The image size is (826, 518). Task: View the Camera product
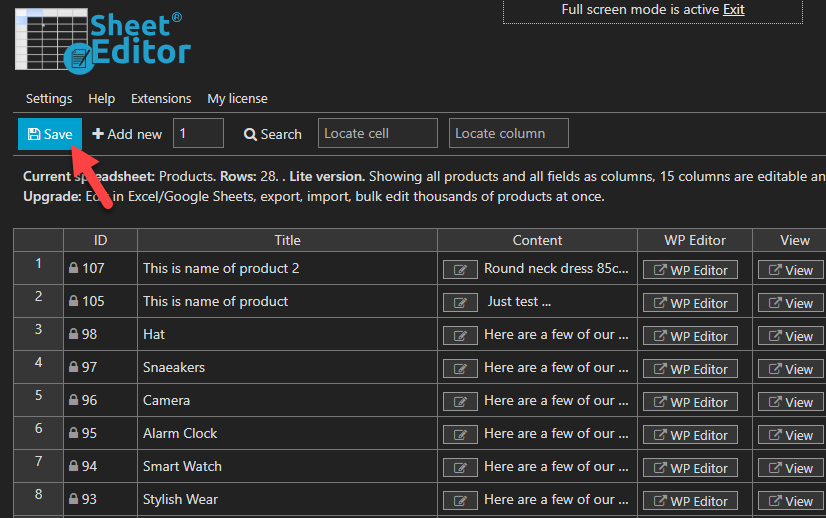point(792,402)
